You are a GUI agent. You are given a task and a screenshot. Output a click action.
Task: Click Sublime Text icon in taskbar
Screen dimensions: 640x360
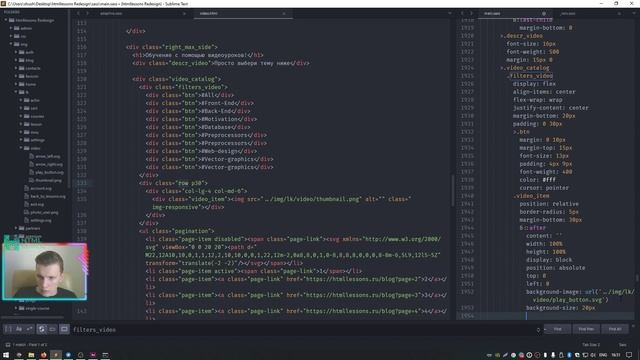pos(56,355)
